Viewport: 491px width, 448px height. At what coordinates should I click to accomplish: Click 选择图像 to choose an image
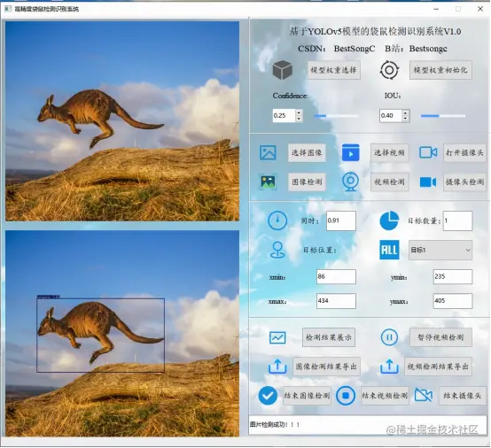[x=307, y=152]
